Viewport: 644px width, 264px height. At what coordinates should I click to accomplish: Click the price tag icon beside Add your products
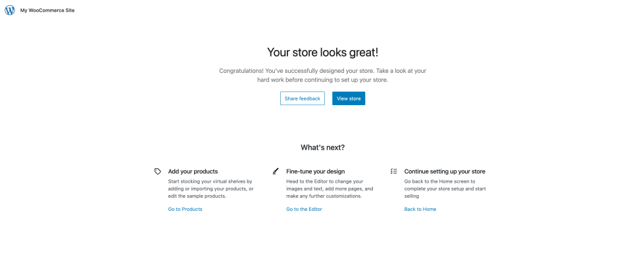(158, 171)
